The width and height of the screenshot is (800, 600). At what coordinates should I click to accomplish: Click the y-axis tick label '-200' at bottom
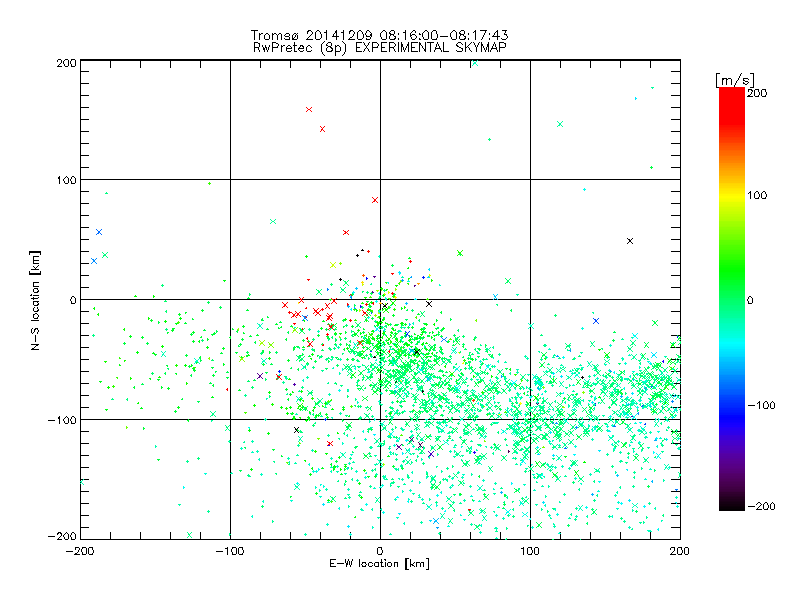click(62, 537)
